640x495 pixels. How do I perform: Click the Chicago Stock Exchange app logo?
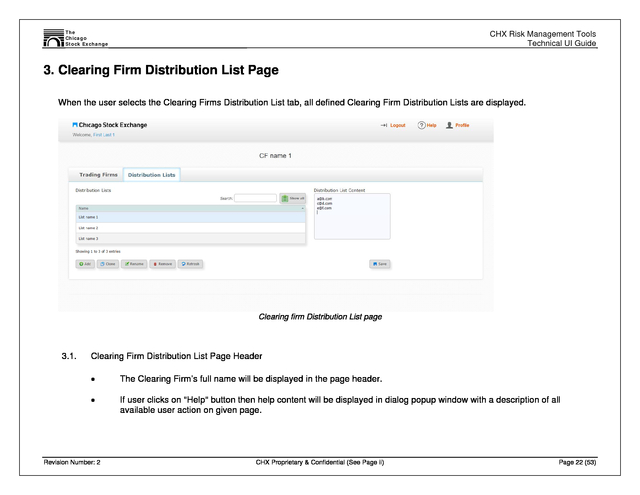110,125
